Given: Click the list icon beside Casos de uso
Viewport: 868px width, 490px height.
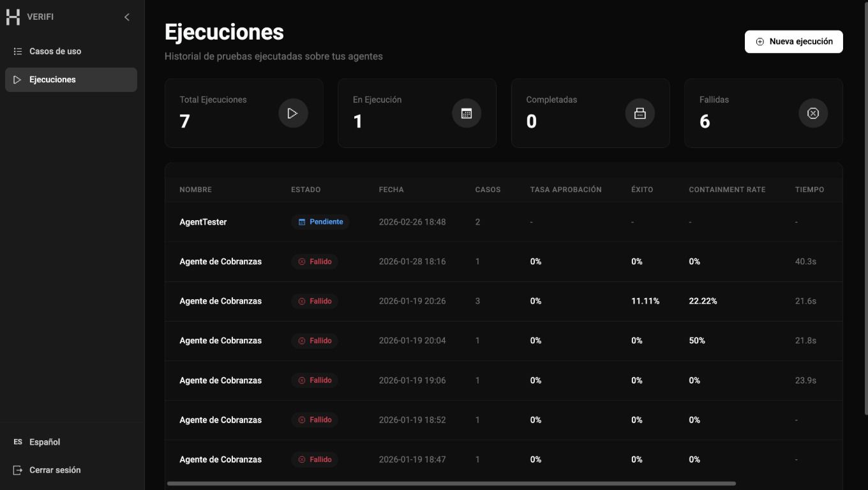Looking at the screenshot, I should (x=19, y=50).
